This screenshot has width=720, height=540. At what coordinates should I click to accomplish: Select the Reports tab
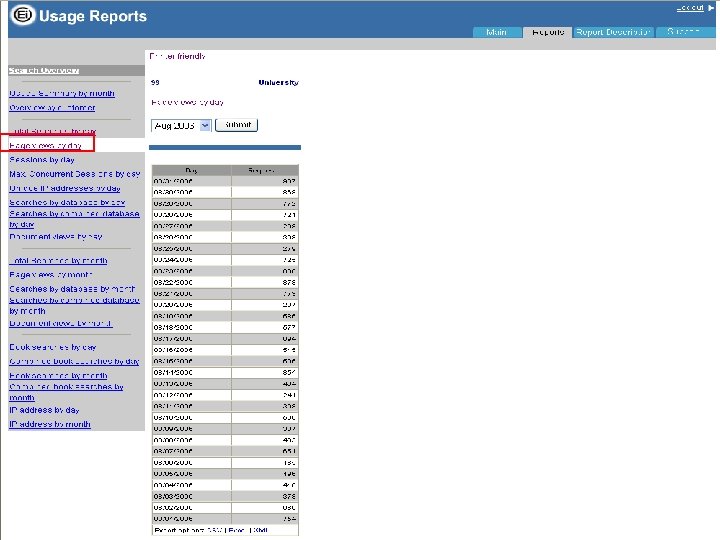548,32
